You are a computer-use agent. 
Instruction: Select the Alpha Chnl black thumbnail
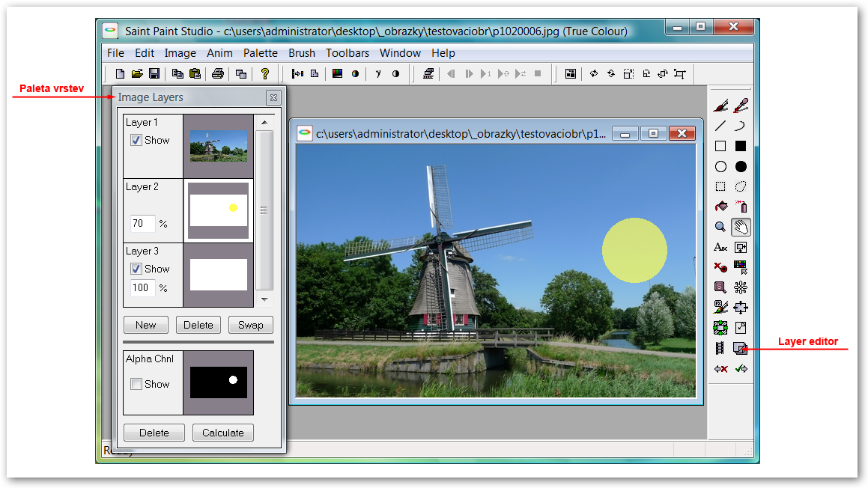coord(219,382)
